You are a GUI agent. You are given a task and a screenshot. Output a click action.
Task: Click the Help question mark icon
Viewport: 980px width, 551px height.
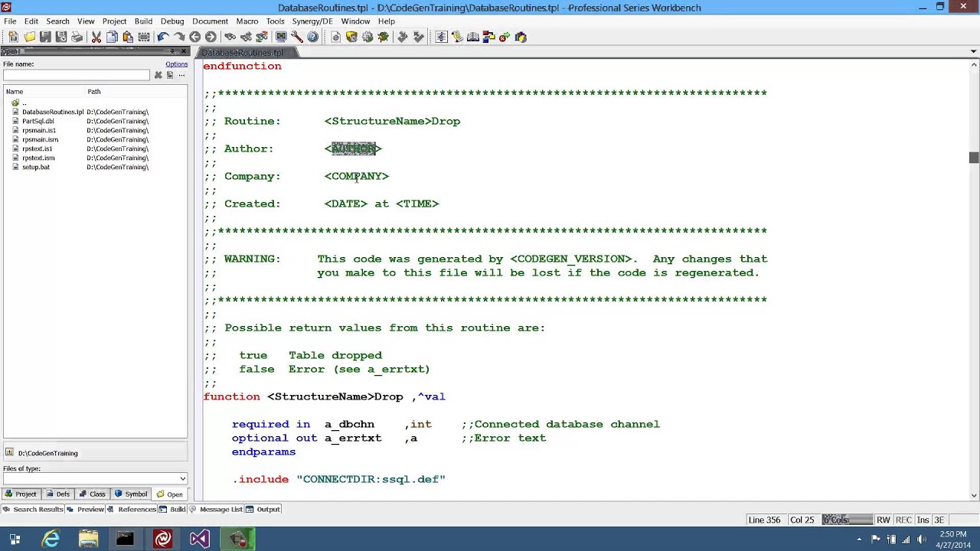312,37
